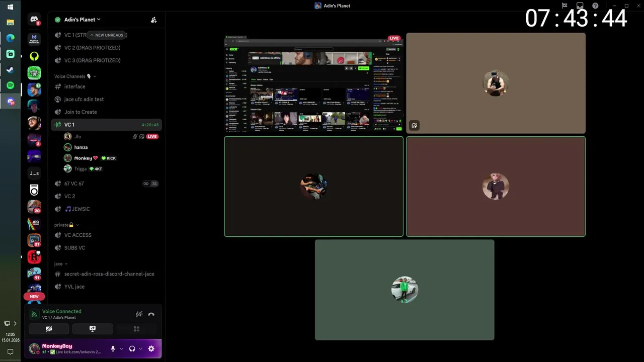
Task: Click the invite people icon beside server name
Action: tap(153, 20)
